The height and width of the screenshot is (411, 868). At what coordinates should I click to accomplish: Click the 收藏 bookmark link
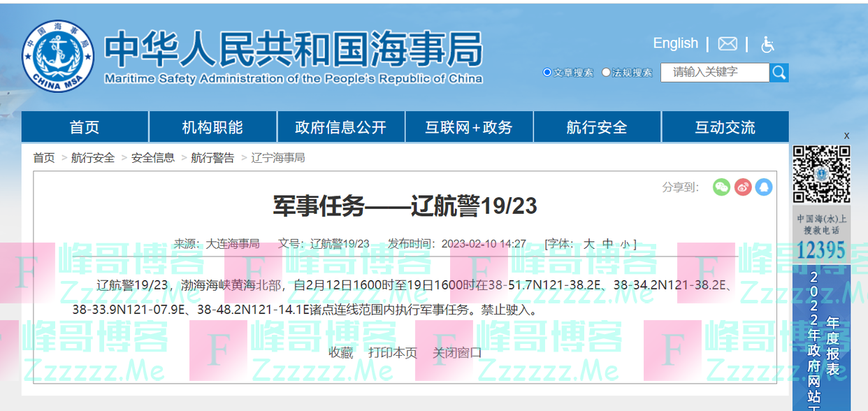coord(341,353)
